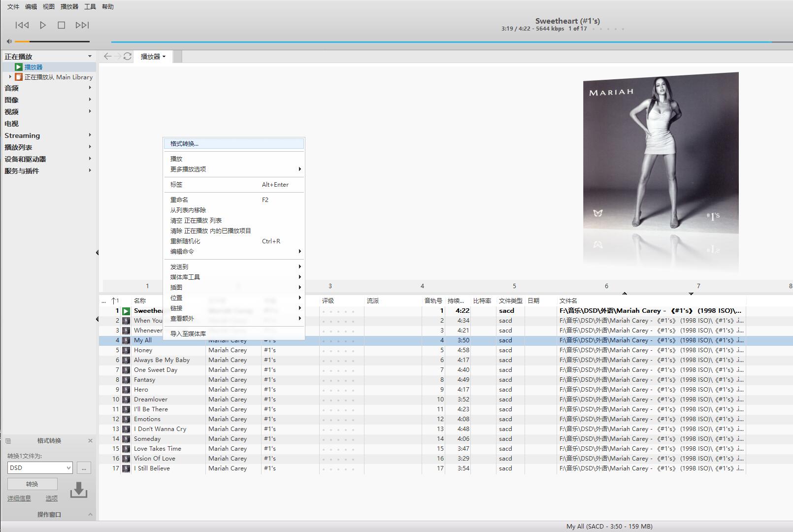Open the 视图 menu
This screenshot has width=793, height=532.
49,7
